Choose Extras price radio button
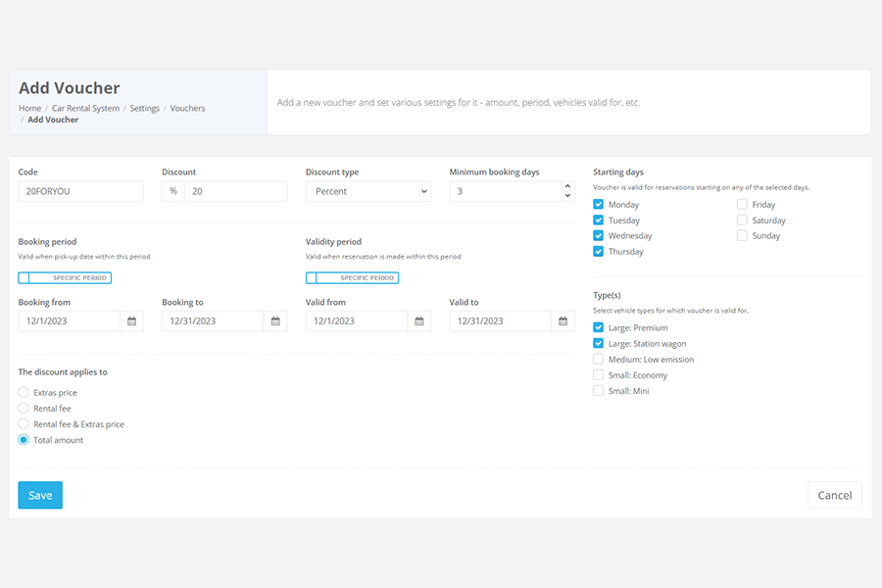882x588 pixels. 24,393
